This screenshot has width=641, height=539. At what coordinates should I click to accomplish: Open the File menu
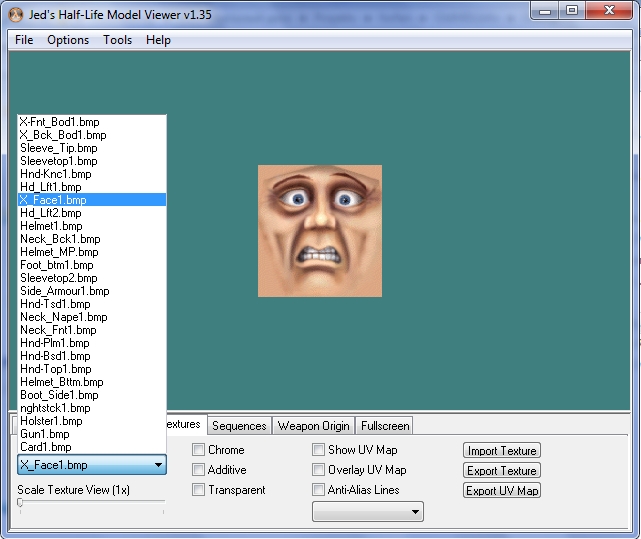24,40
